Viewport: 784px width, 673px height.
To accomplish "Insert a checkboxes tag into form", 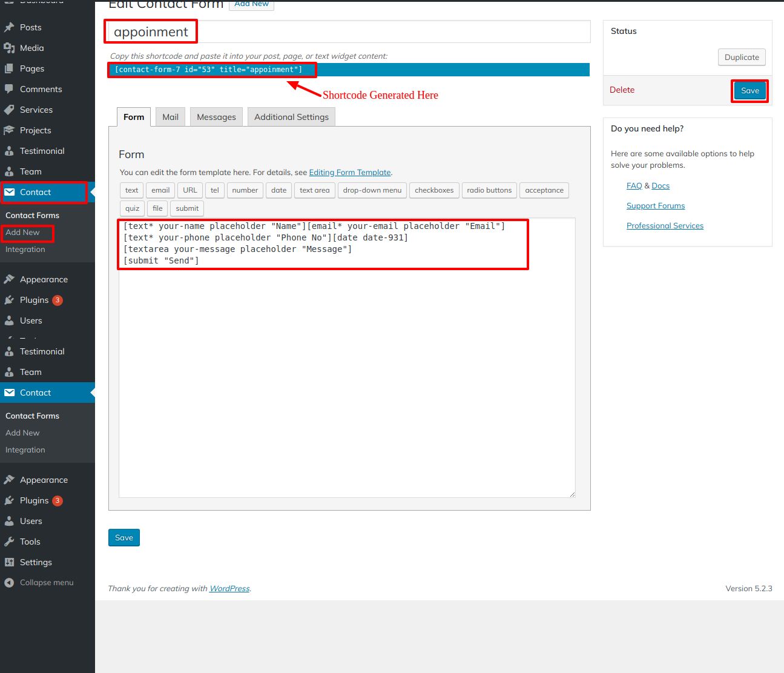I will point(433,190).
